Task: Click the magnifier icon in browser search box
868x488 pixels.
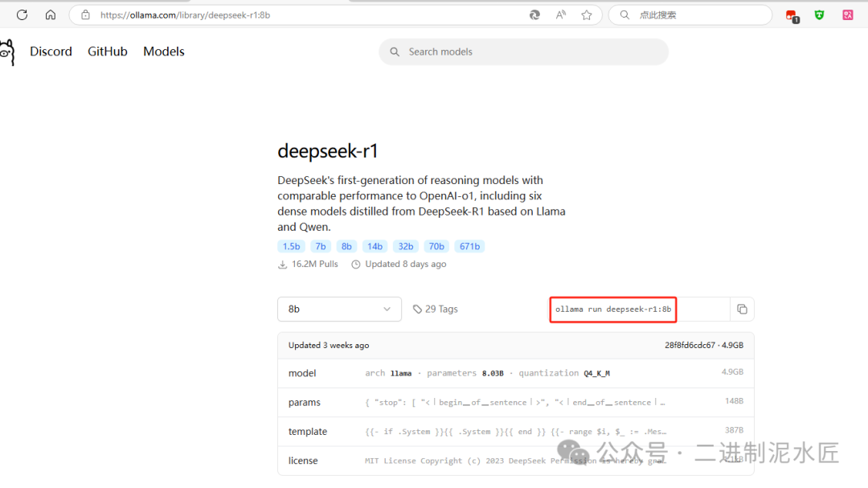Action: [624, 15]
